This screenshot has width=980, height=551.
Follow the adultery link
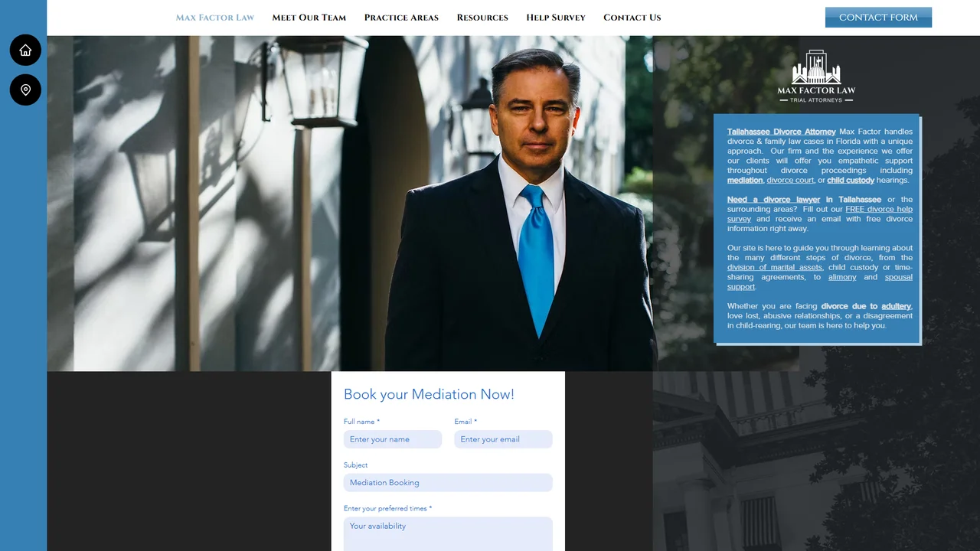pos(896,306)
